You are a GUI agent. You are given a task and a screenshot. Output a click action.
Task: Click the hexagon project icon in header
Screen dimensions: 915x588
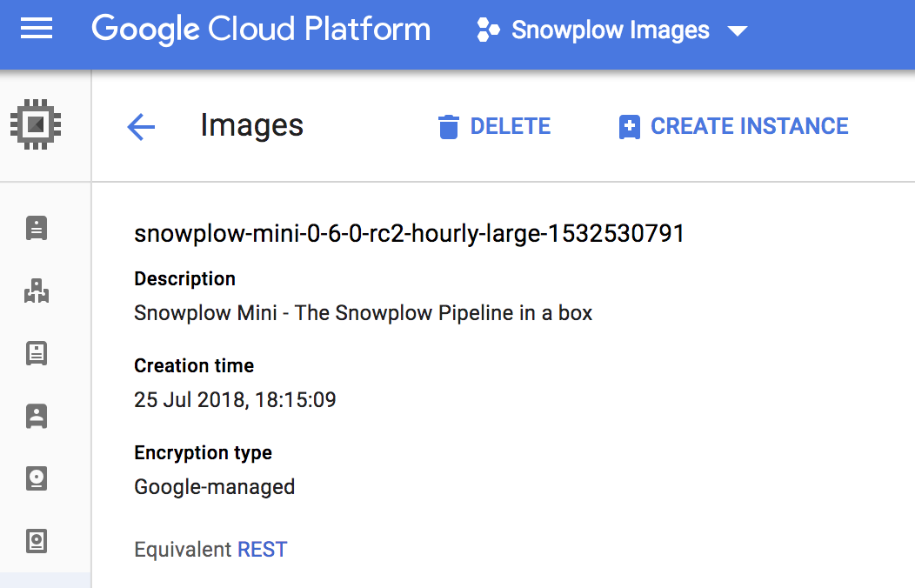click(488, 30)
